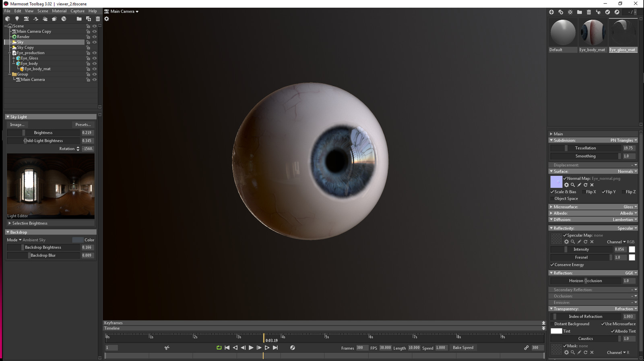The height and width of the screenshot is (361, 644).
Task: Open viewport settings gear icon
Action: pos(107,19)
